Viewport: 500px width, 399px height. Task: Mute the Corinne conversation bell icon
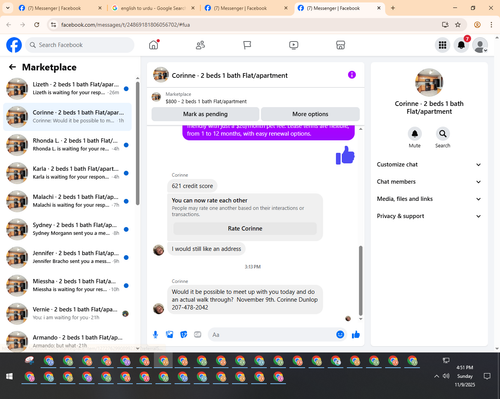[415, 134]
